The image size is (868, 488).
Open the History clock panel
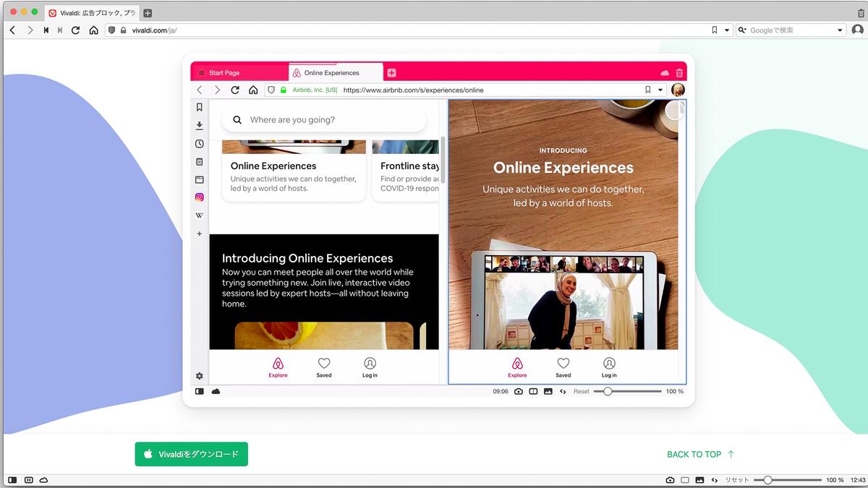tap(200, 144)
